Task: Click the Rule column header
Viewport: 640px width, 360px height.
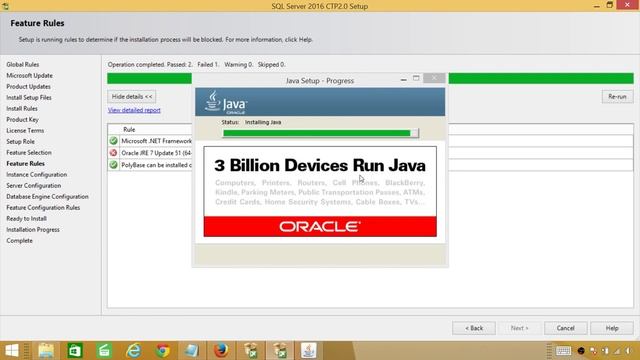Action: [129, 129]
